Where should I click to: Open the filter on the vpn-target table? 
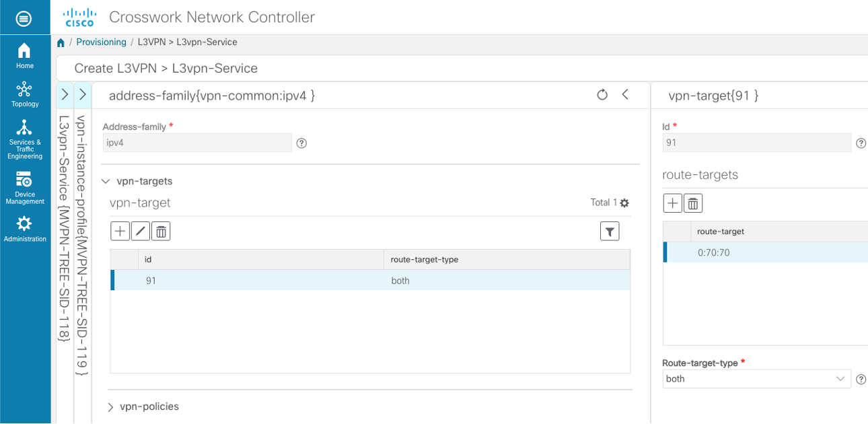(x=610, y=231)
